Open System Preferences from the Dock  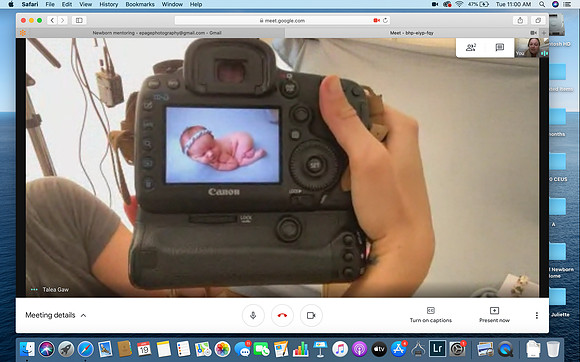coord(457,349)
